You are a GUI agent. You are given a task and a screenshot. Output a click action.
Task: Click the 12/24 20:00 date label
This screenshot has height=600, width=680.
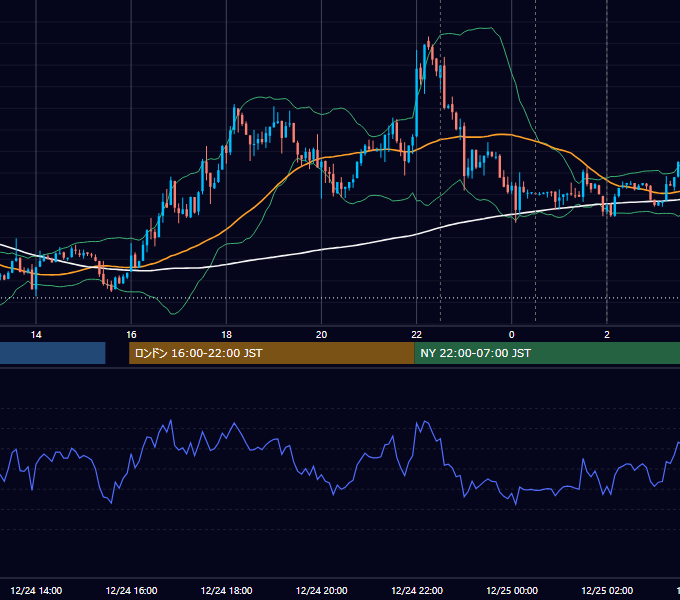(x=321, y=591)
